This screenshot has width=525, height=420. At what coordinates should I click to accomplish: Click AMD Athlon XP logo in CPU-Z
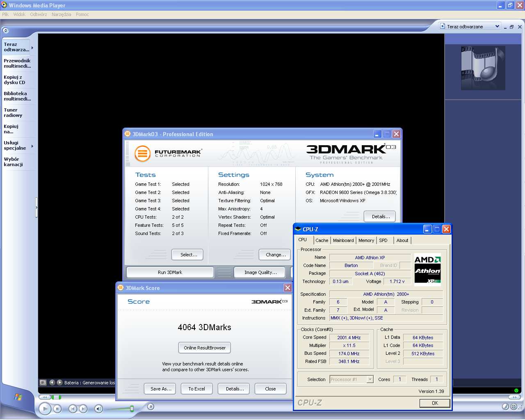point(427,269)
